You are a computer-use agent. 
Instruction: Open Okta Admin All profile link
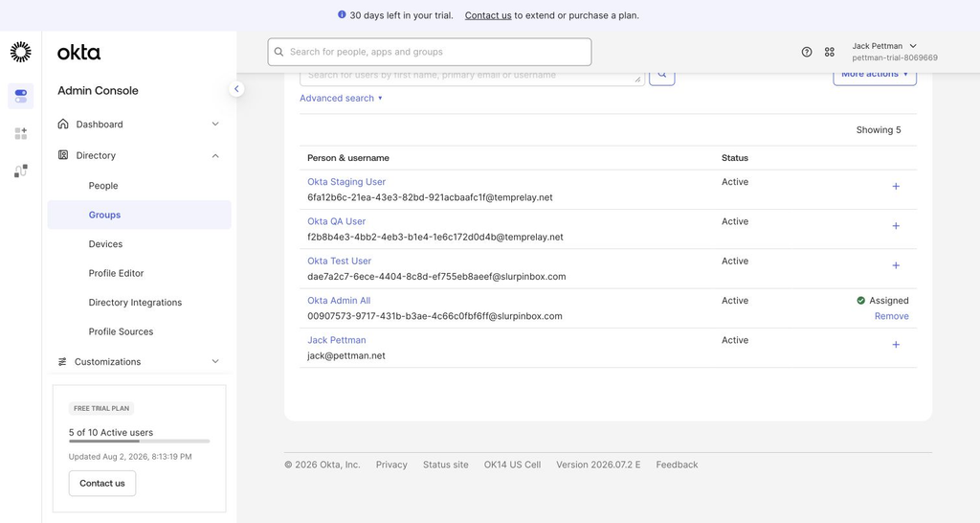[339, 300]
